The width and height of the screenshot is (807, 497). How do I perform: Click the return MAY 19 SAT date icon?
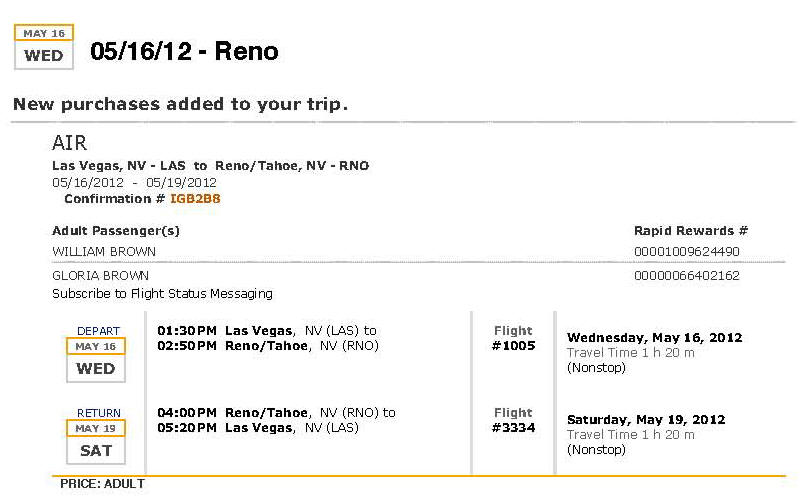tap(96, 442)
